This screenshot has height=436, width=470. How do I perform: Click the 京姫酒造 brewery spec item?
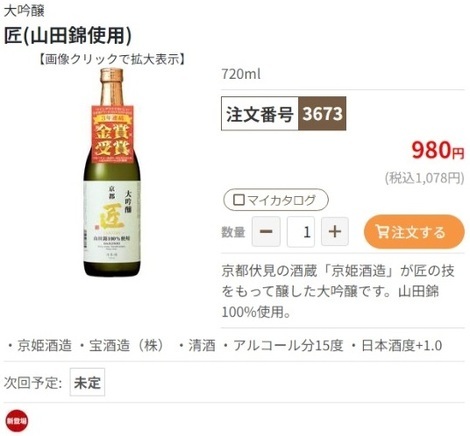click(40, 345)
